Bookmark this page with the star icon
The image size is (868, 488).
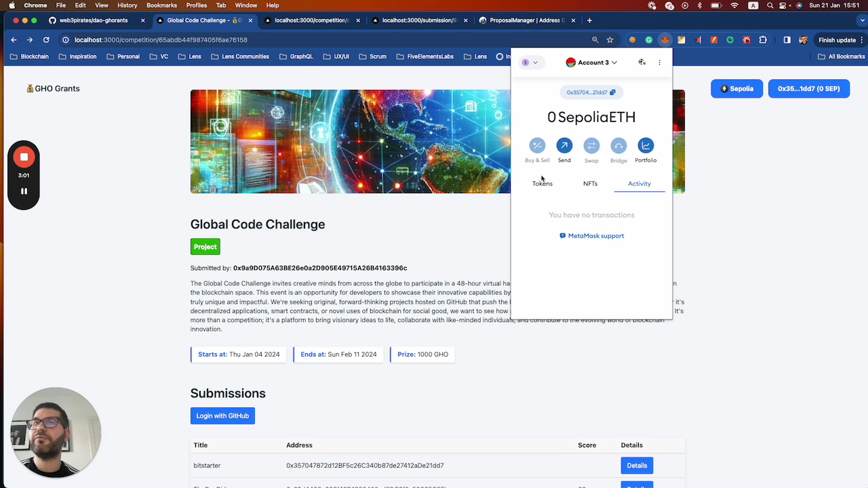click(610, 40)
